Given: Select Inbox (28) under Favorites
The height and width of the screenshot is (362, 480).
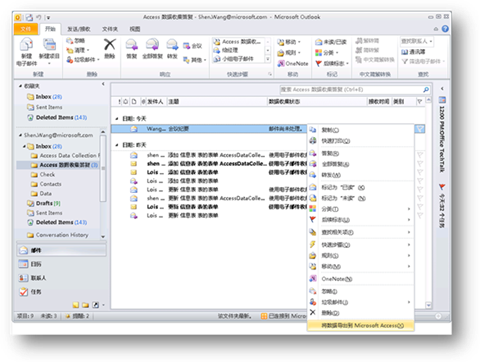Looking at the screenshot, I should pyautogui.click(x=49, y=97).
